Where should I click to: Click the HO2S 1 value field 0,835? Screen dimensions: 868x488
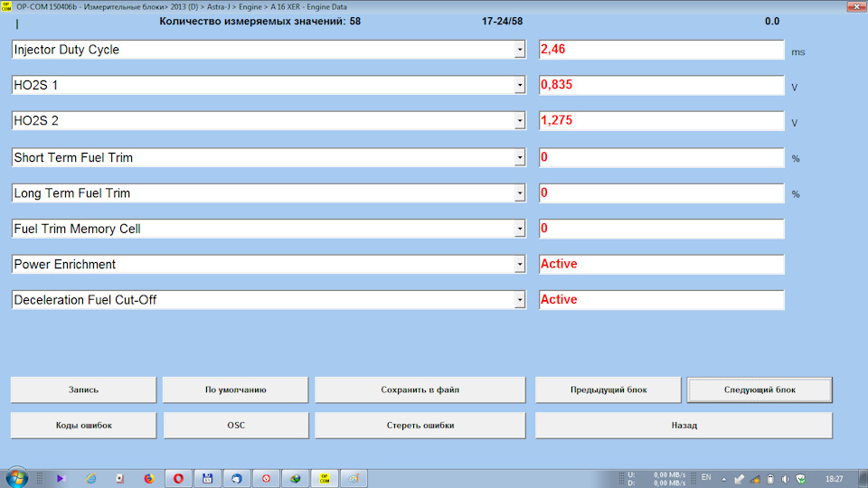pos(662,85)
